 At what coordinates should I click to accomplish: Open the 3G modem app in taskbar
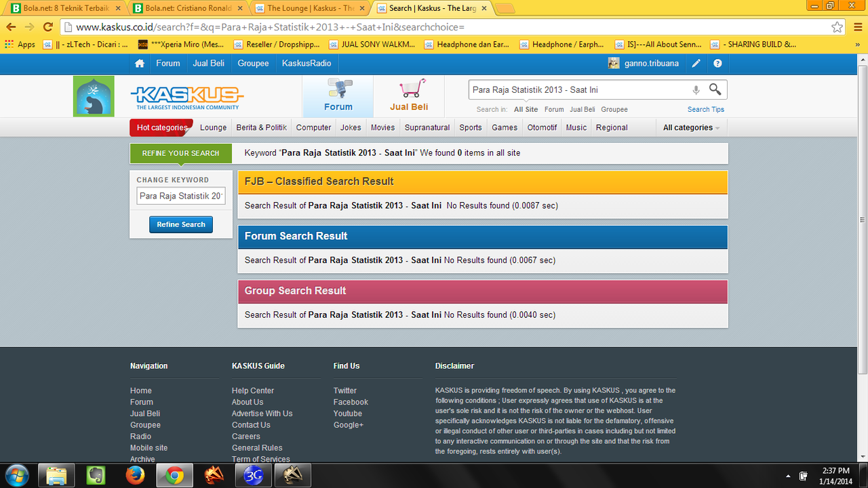[x=254, y=476]
